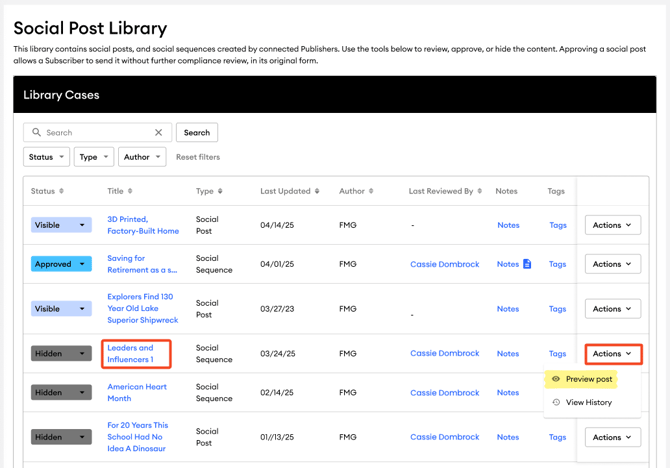This screenshot has width=670, height=468.
Task: Open notes document icon for Saving for Retirement
Action: (527, 264)
